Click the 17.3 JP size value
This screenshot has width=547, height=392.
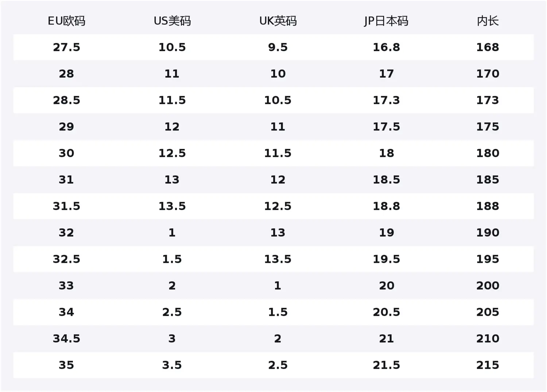point(386,100)
